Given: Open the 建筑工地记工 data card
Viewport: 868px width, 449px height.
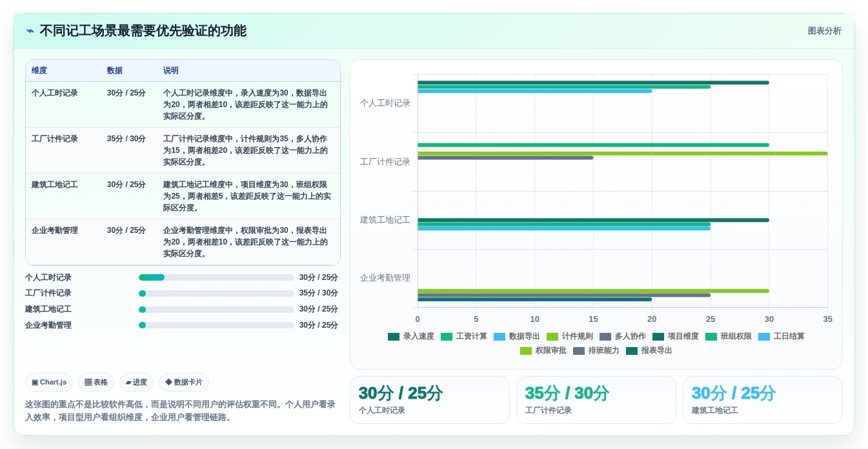Looking at the screenshot, I should pyautogui.click(x=763, y=400).
